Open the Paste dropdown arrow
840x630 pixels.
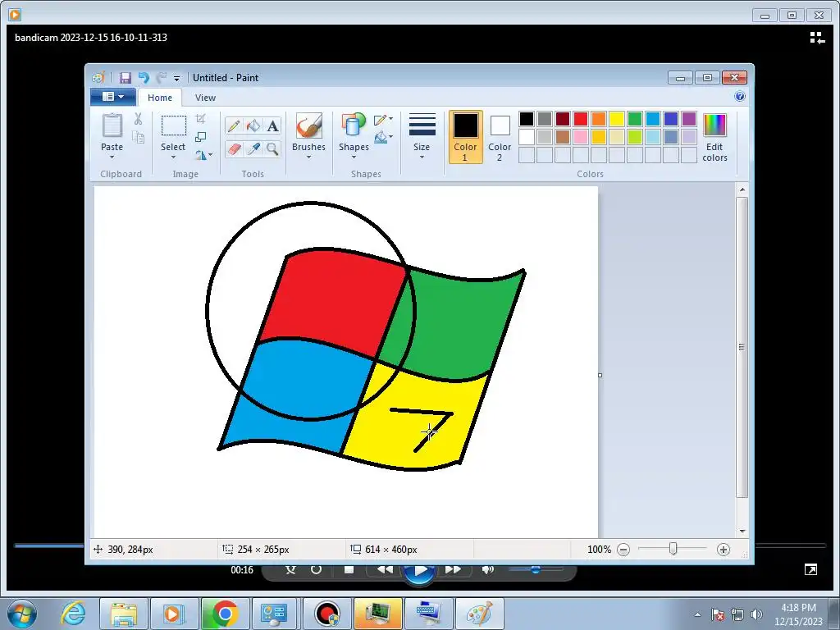tap(112, 157)
